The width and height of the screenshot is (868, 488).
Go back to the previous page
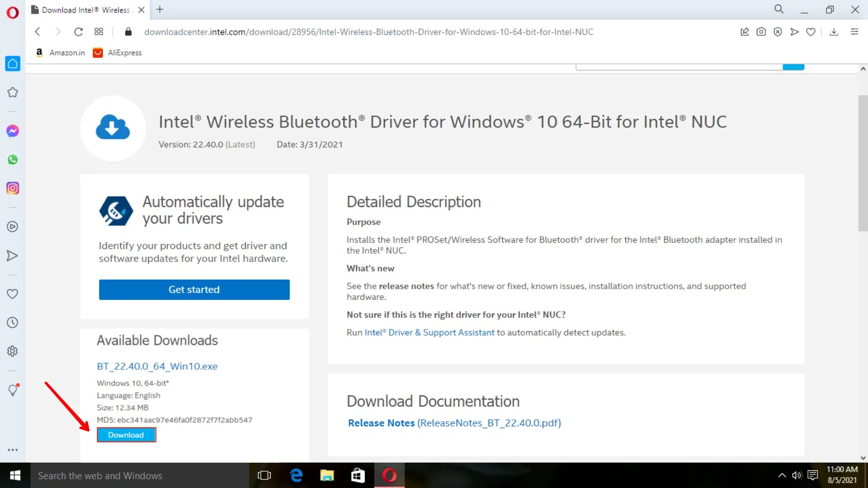point(38,32)
